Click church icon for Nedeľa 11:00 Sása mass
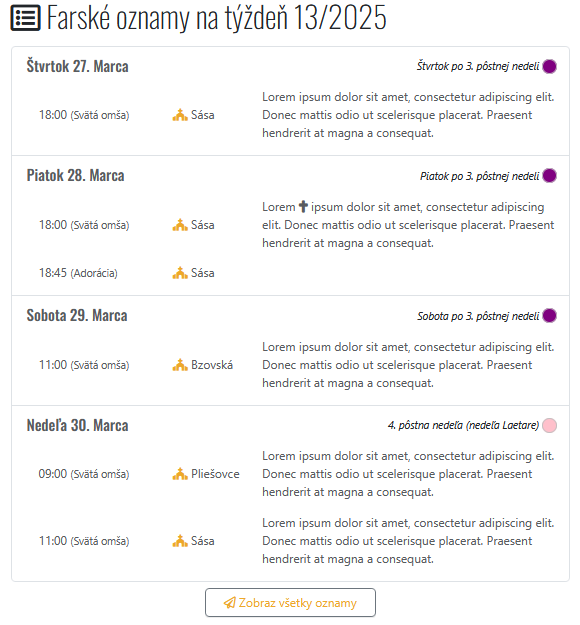The image size is (580, 625). [x=180, y=540]
